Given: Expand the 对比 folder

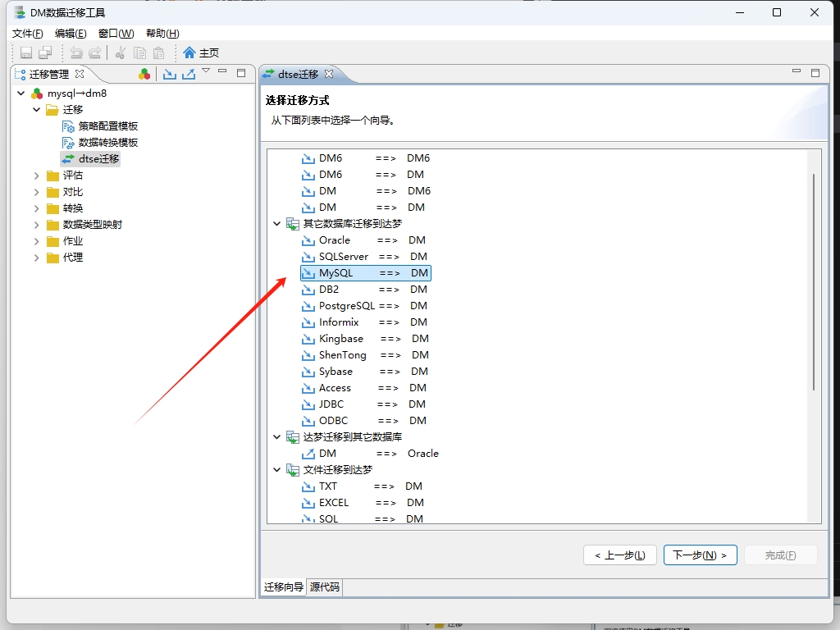Looking at the screenshot, I should tap(36, 192).
